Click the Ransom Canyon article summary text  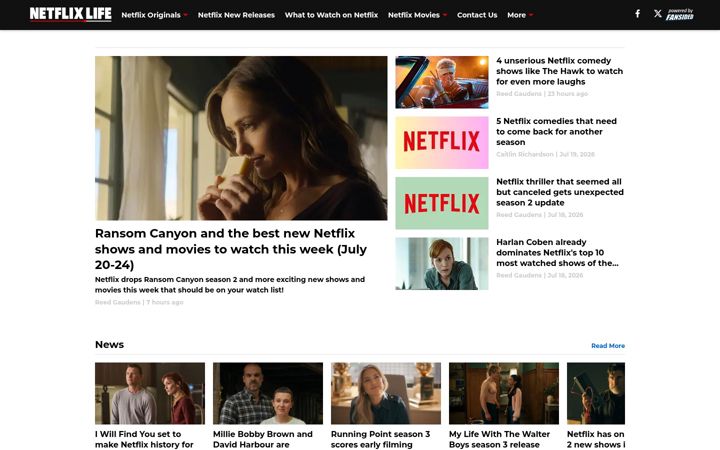[230, 285]
